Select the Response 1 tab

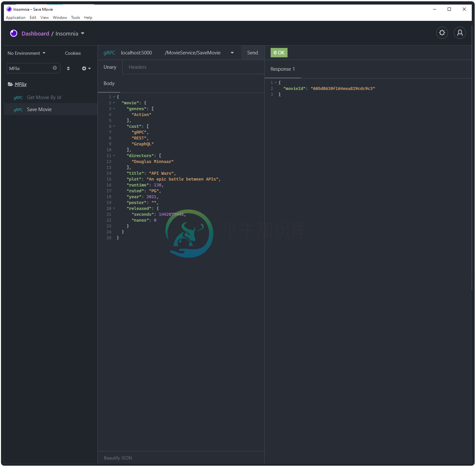(x=283, y=69)
